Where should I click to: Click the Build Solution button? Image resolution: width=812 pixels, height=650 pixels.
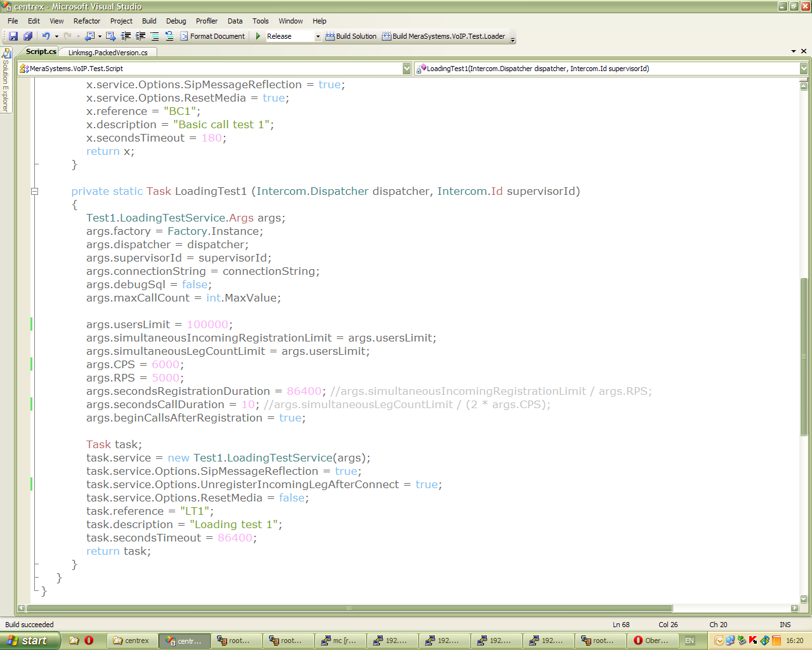(351, 36)
